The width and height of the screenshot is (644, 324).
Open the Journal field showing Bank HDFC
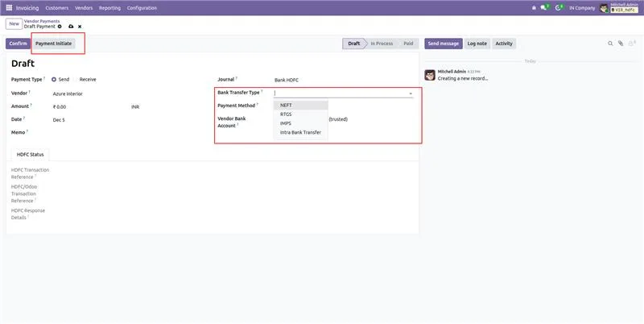coord(287,80)
